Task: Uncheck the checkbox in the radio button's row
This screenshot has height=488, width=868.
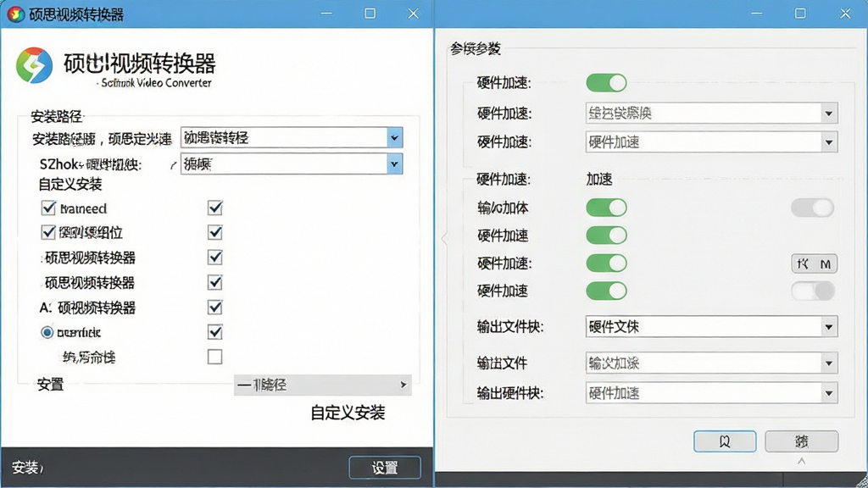Action: pos(214,332)
